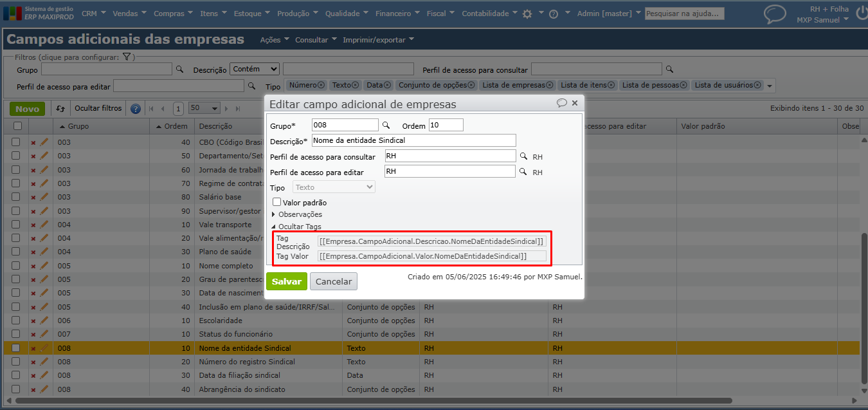The height and width of the screenshot is (410, 868).
Task: Click the Cancelar button
Action: point(334,281)
